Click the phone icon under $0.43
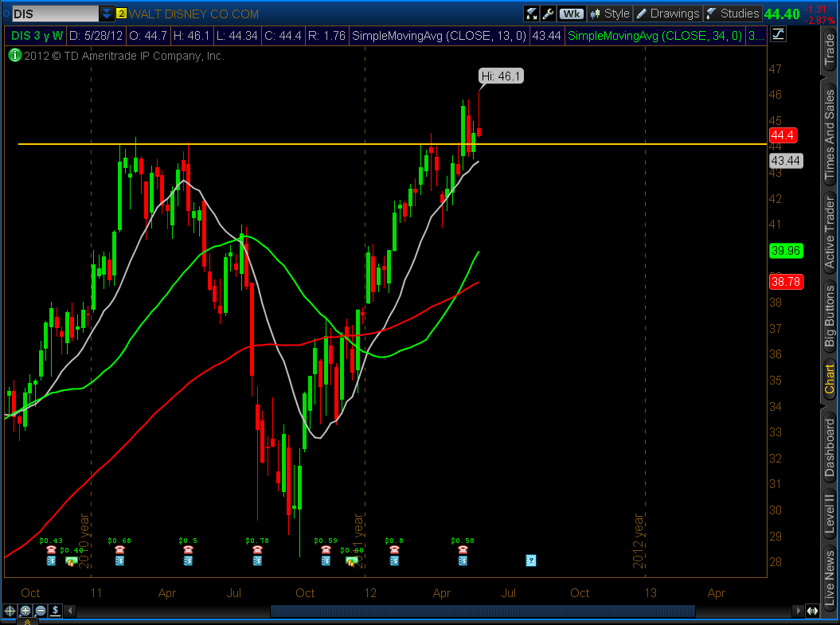Image resolution: width=840 pixels, height=625 pixels. pyautogui.click(x=52, y=550)
